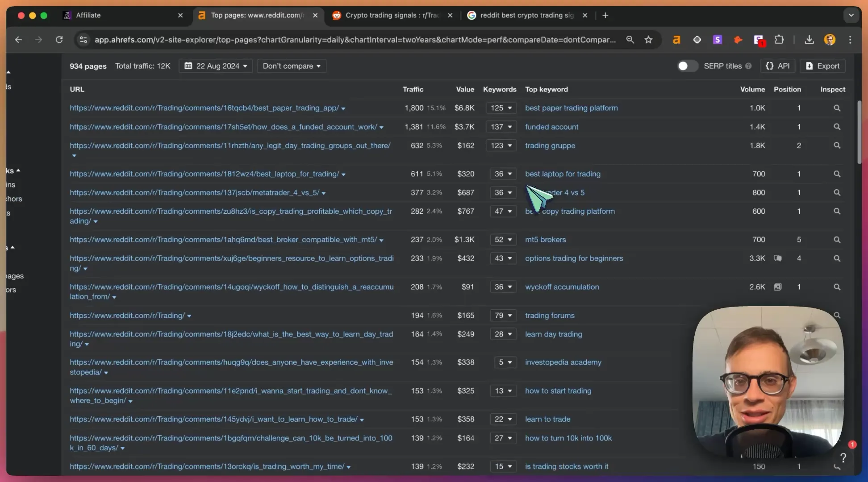Inspect the mt5 brokers row
868x482 pixels.
coord(837,240)
